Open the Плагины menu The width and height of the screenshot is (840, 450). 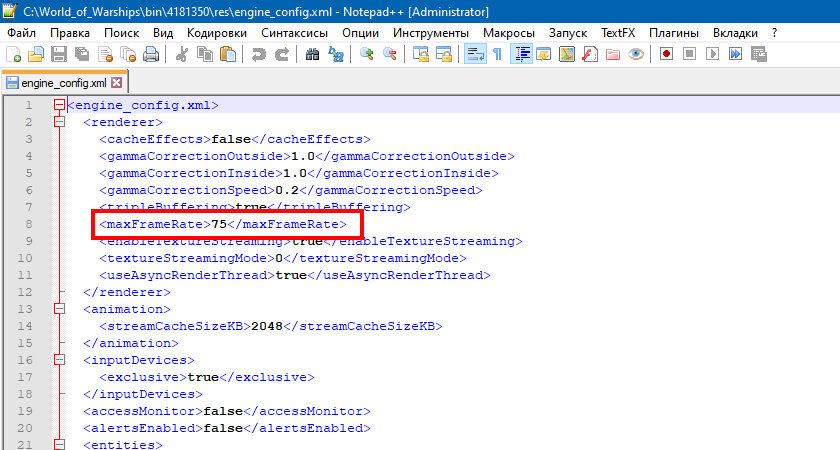point(674,33)
